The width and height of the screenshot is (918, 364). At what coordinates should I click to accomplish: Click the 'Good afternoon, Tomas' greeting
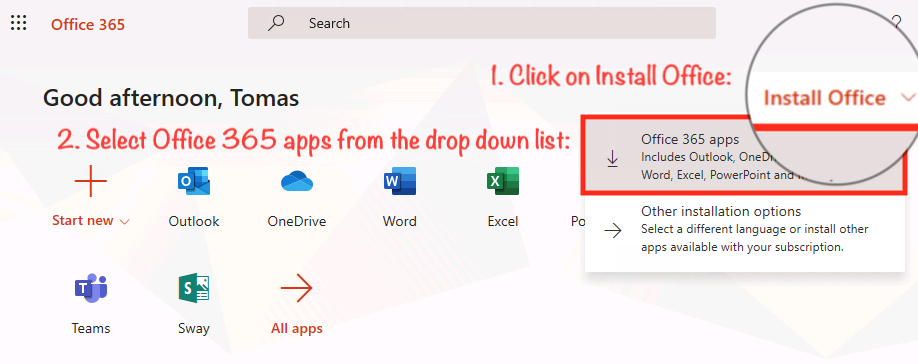point(171,98)
